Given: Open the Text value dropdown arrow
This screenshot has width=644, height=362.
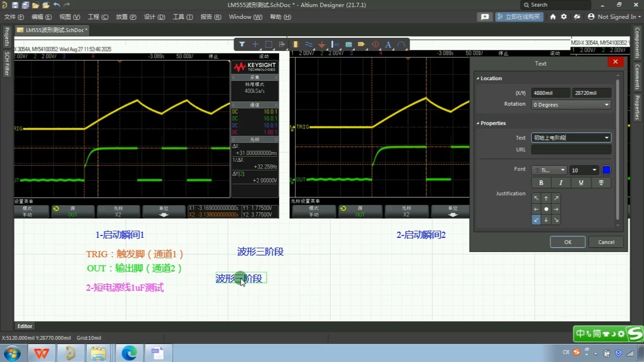Looking at the screenshot, I should click(607, 138).
